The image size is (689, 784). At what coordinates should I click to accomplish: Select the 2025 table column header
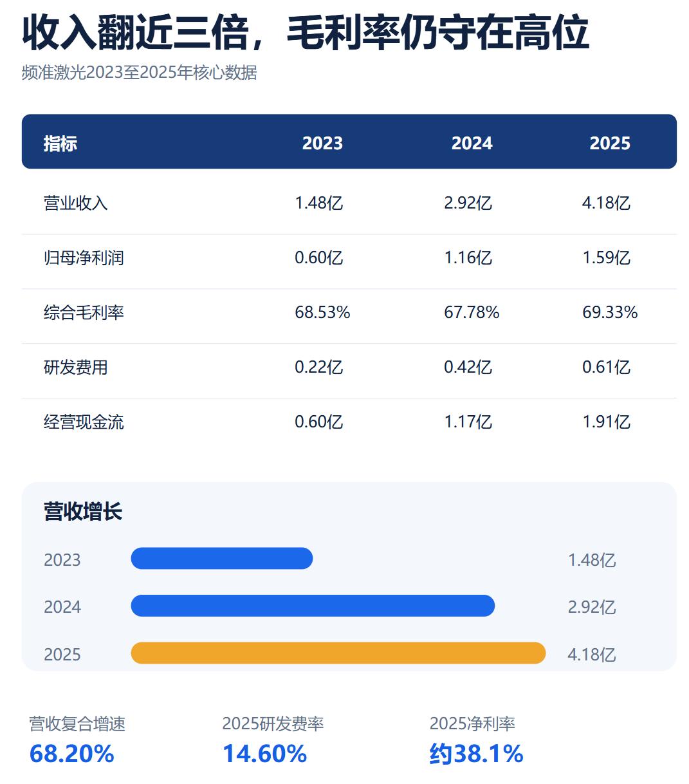click(610, 143)
